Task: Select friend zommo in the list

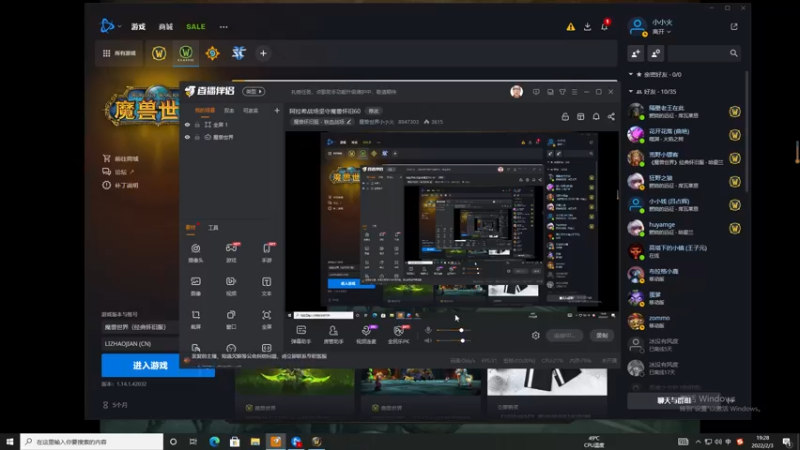Action: [x=684, y=321]
